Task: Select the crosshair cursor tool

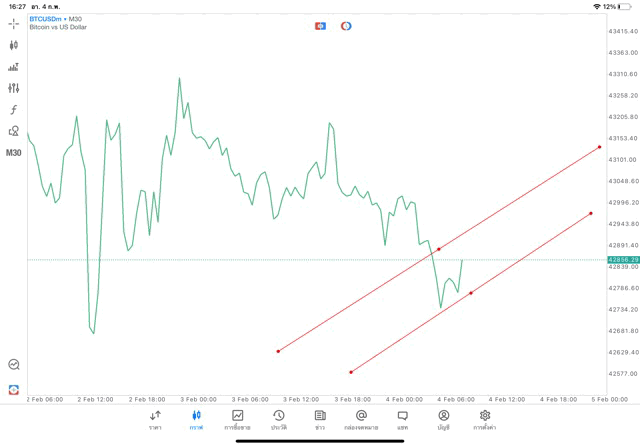Action: coord(14,22)
